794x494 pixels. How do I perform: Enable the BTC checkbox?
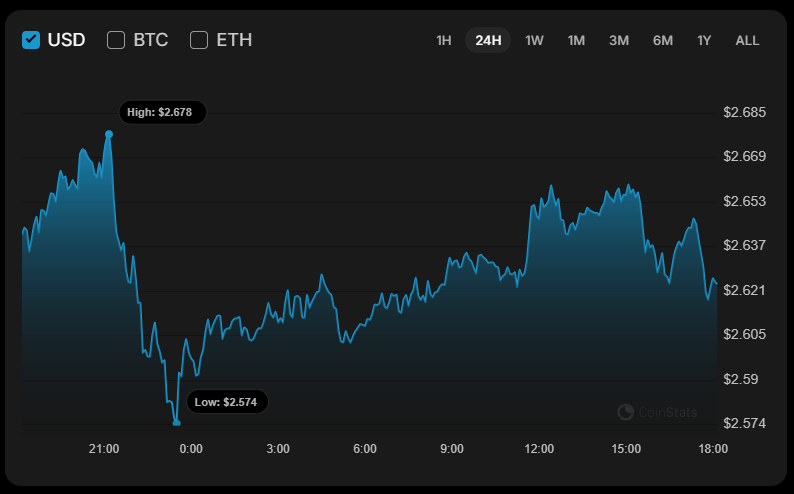pos(116,40)
